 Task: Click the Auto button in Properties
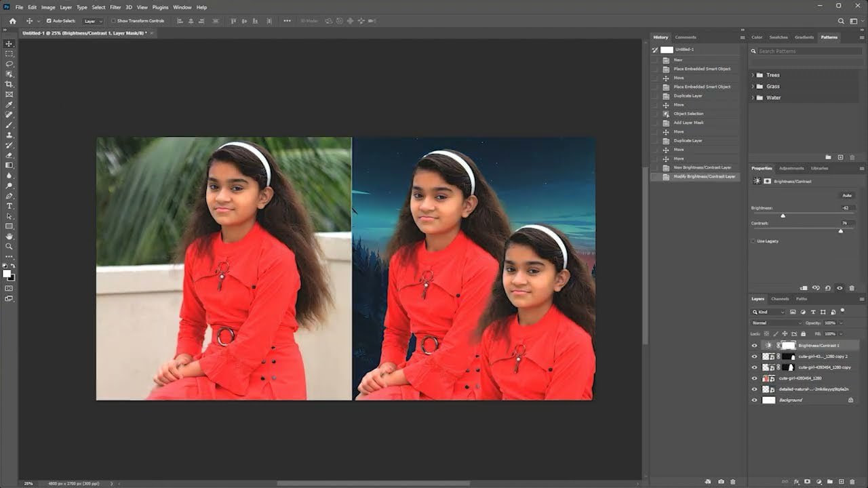click(x=847, y=195)
